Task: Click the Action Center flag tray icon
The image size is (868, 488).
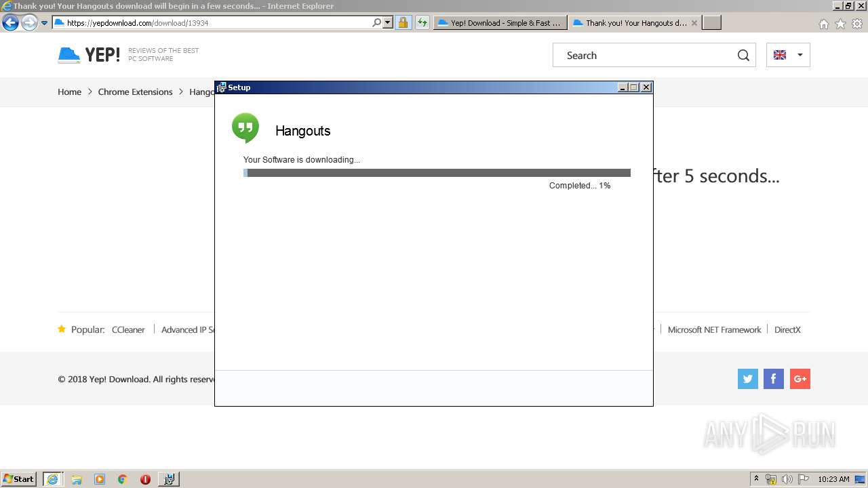Action: point(804,479)
